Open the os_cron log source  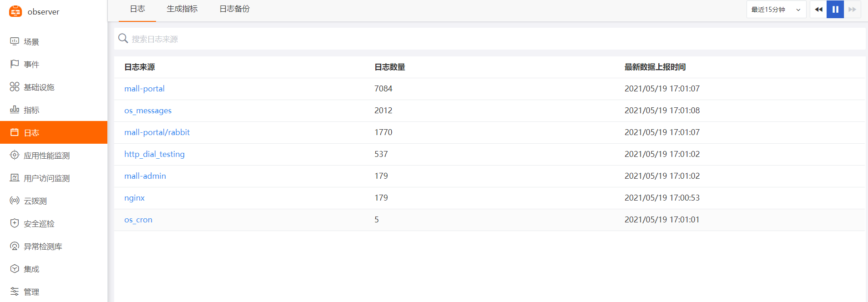(138, 220)
